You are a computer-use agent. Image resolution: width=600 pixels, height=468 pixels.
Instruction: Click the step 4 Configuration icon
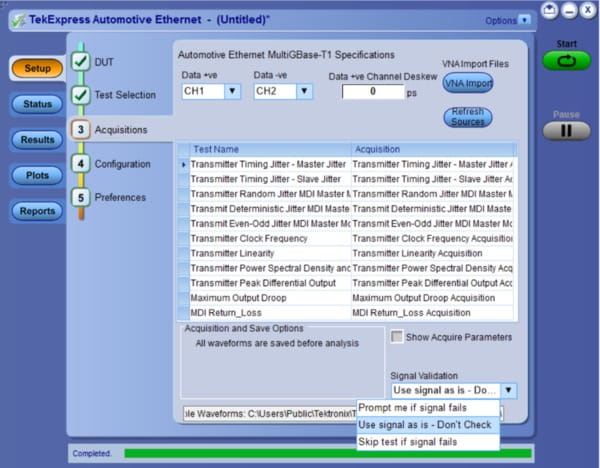tap(81, 164)
